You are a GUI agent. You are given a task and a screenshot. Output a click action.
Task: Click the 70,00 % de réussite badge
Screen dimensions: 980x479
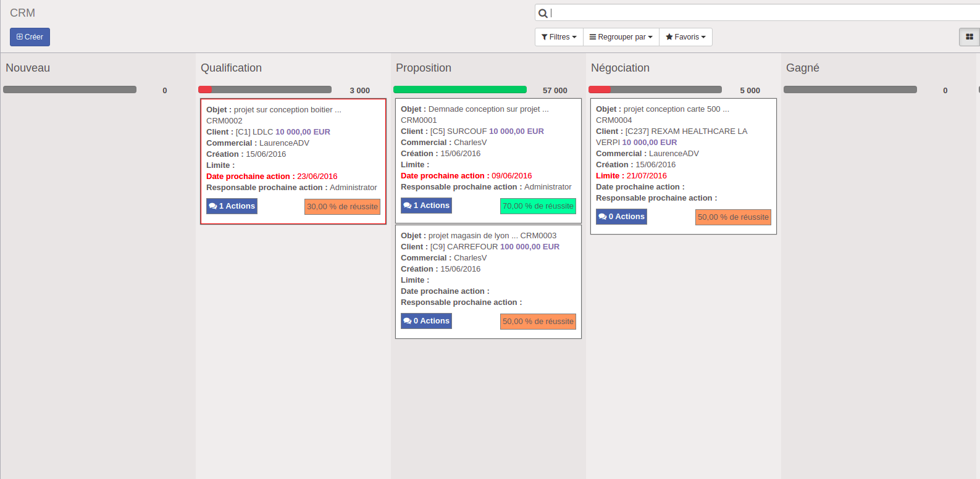pos(538,206)
